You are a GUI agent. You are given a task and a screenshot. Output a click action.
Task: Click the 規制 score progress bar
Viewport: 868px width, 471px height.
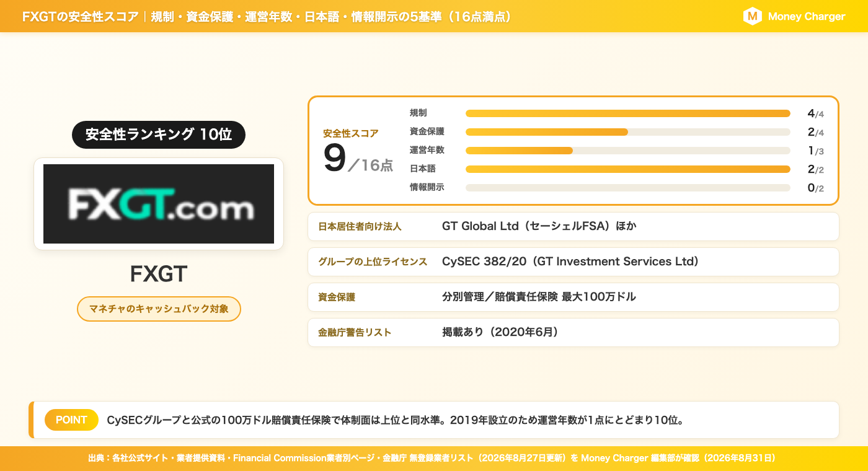click(x=627, y=113)
